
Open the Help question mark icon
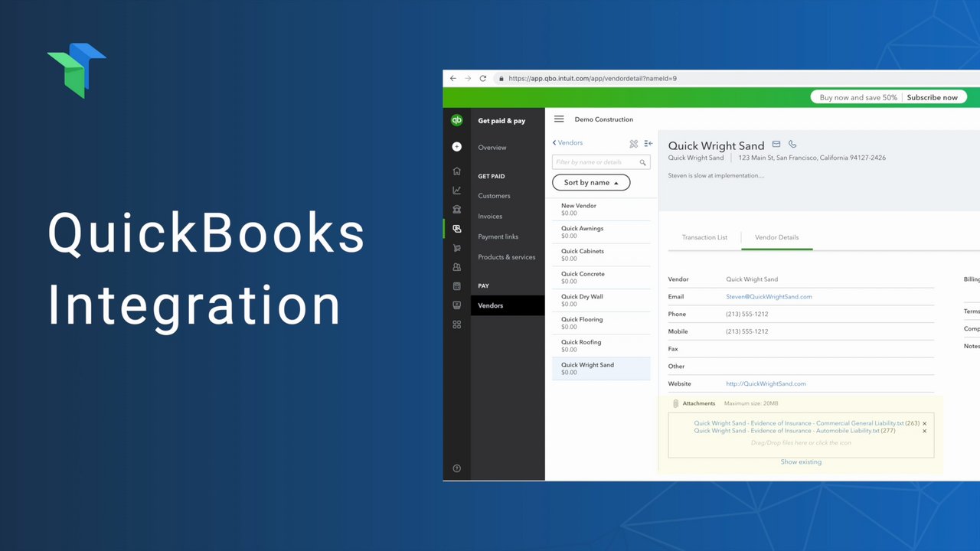click(x=456, y=468)
